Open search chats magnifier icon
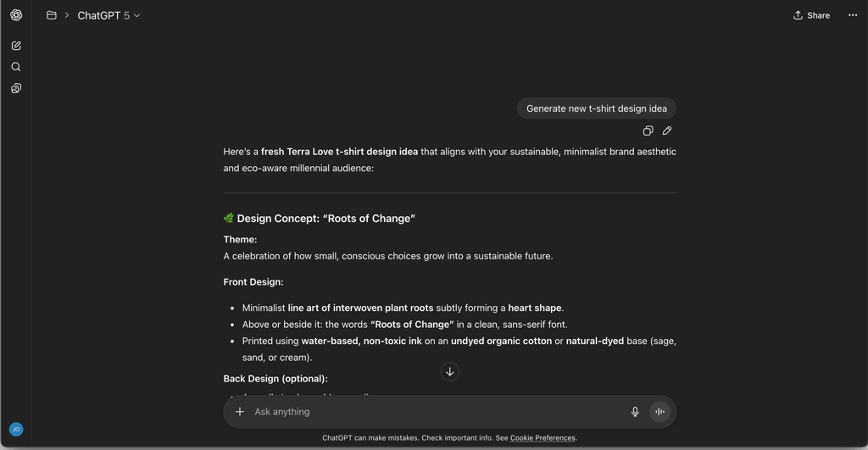The height and width of the screenshot is (450, 868). click(16, 67)
